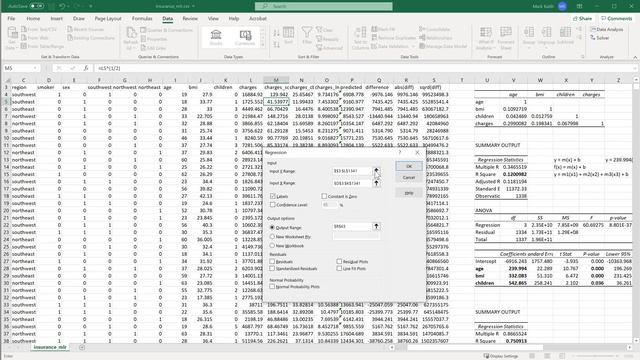Switch to the Insert tab
640x360 pixels.
pos(56,18)
